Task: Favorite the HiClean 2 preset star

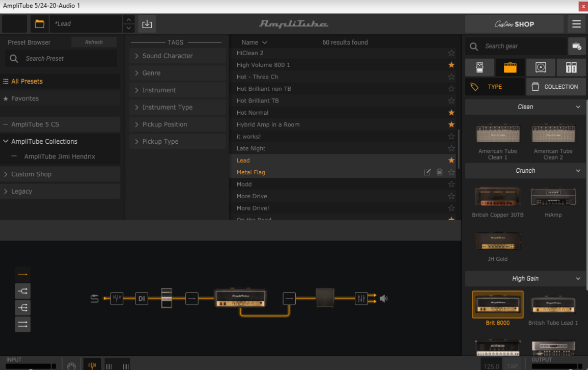Action: click(452, 53)
